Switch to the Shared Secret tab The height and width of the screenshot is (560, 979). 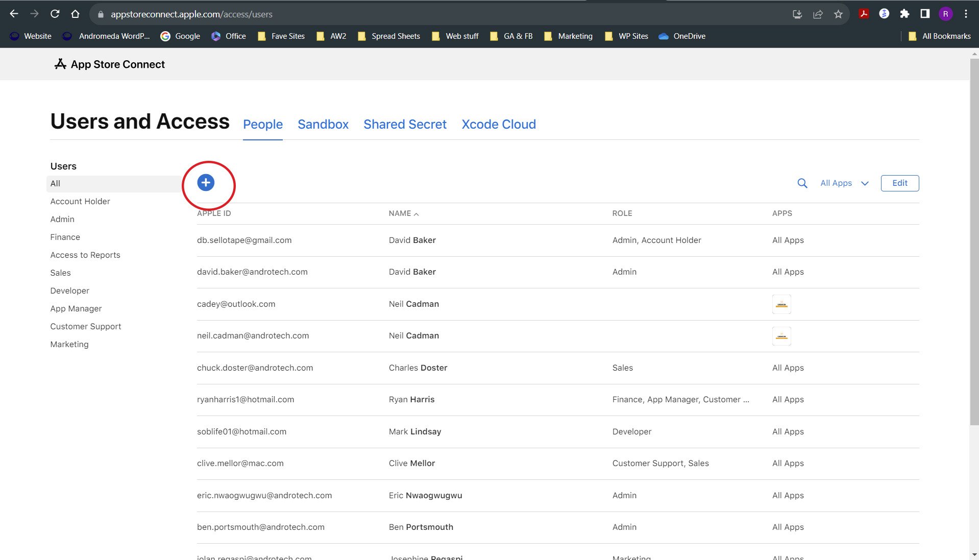[405, 125]
